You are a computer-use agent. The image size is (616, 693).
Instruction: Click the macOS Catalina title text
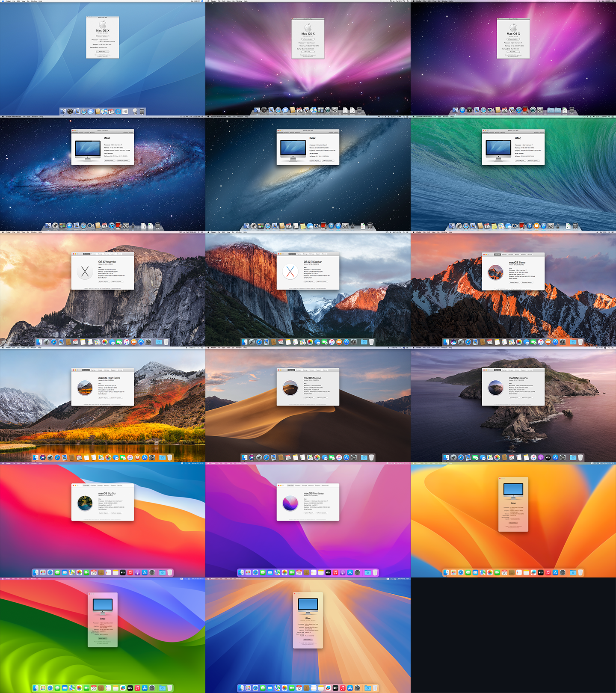pos(518,378)
